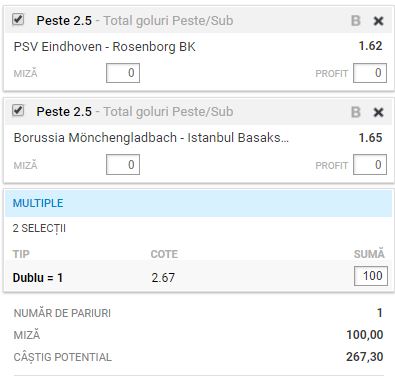Screen dimensions: 395x376
Task: Click the first Peste 2.5 selection title
Action: click(x=64, y=21)
